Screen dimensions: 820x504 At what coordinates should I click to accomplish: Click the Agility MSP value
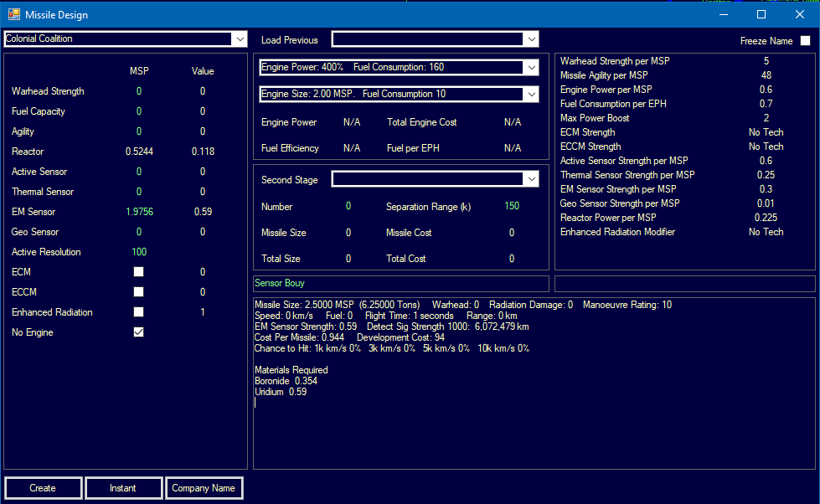point(139,131)
